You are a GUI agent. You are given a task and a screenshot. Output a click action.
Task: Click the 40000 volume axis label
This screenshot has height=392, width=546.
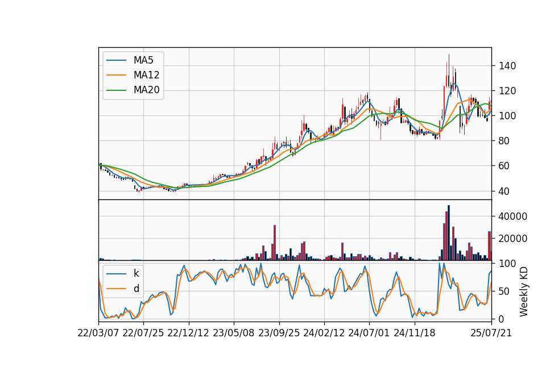(513, 216)
